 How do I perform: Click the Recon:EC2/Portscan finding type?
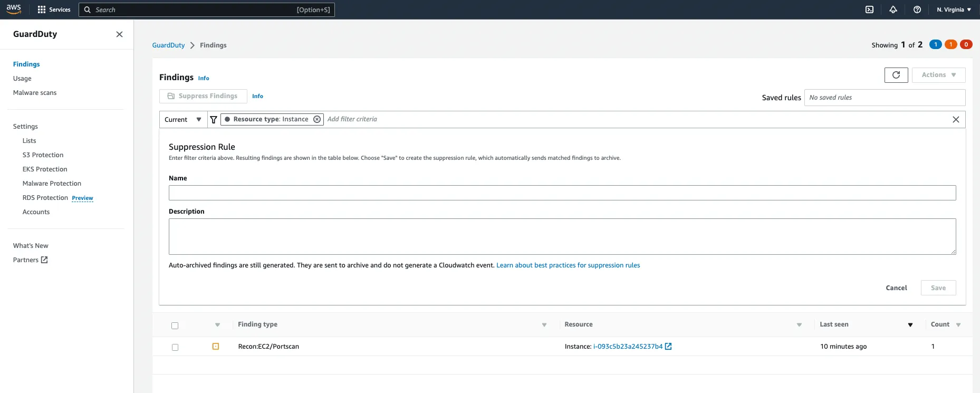tap(268, 347)
